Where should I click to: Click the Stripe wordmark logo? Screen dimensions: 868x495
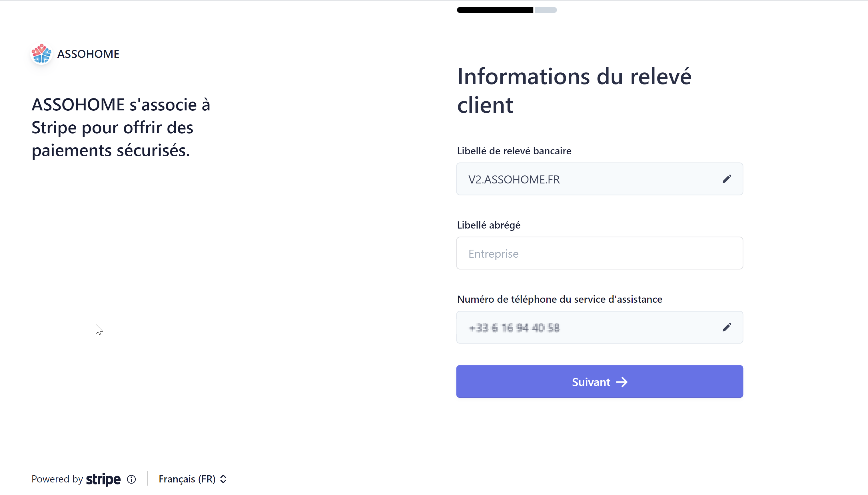click(x=103, y=479)
